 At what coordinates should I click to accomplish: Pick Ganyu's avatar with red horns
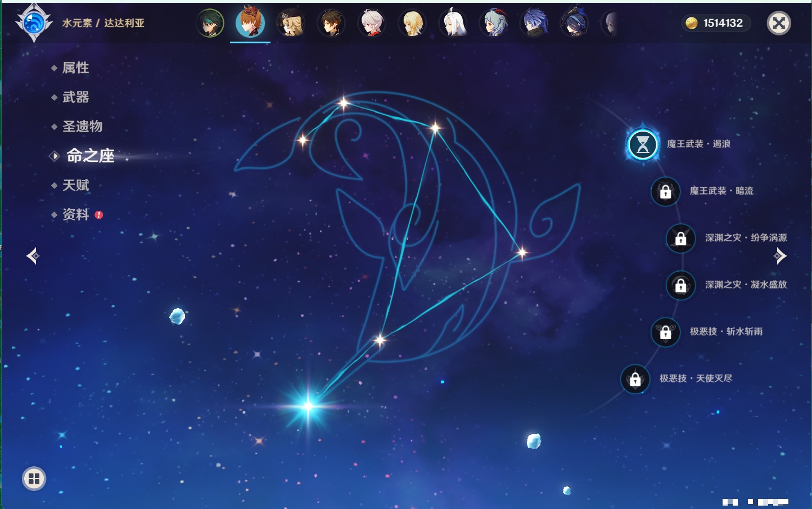494,24
